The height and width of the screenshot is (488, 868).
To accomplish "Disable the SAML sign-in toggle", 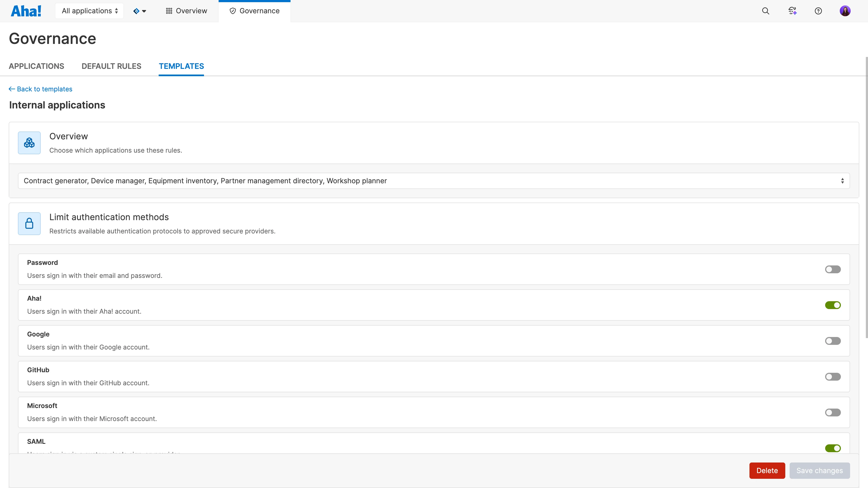I will 833,448.
